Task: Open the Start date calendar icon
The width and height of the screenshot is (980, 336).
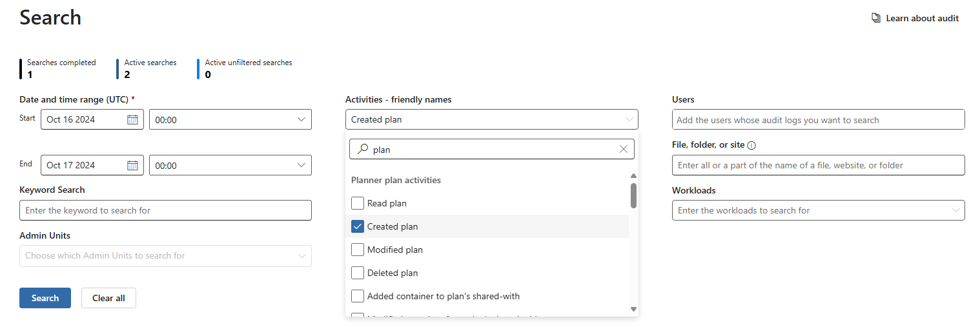Action: pyautogui.click(x=132, y=119)
